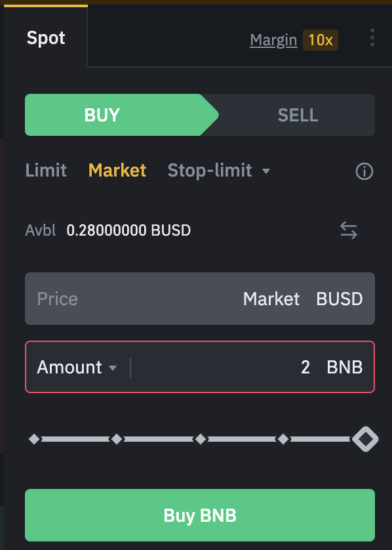This screenshot has width=392, height=550.
Task: Select the 75% slider diamond marker
Action: click(x=283, y=439)
